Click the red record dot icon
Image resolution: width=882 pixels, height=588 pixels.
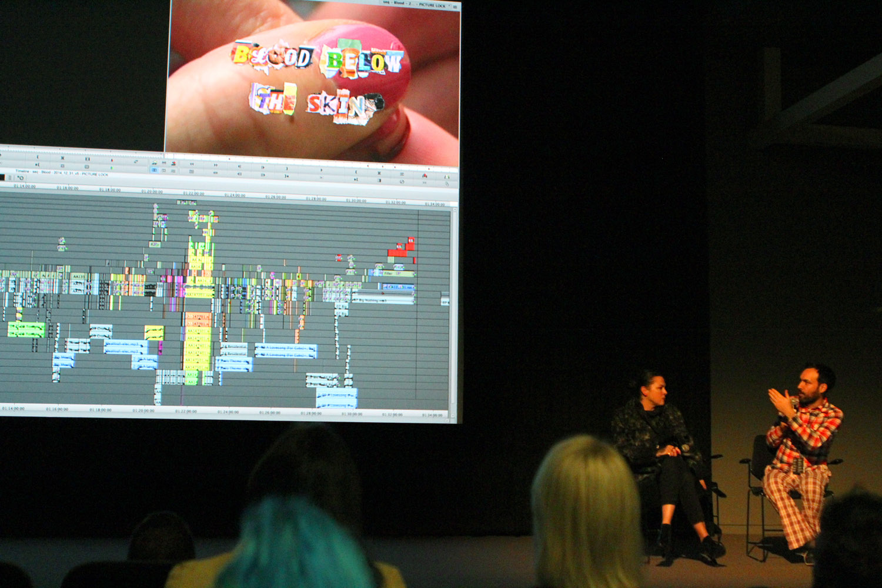[112, 161]
